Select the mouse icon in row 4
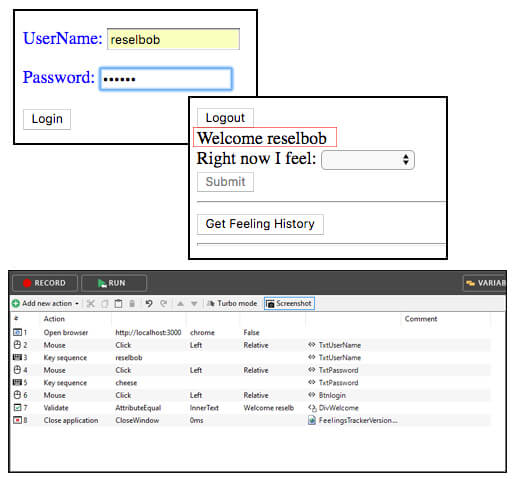The width and height of the screenshot is (516, 482). point(17,370)
